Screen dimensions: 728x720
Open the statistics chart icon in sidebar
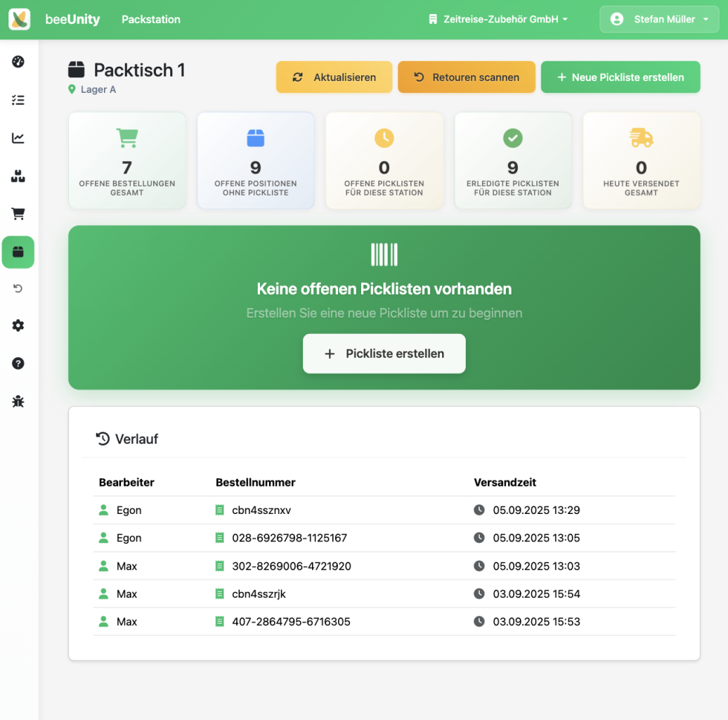coord(18,138)
